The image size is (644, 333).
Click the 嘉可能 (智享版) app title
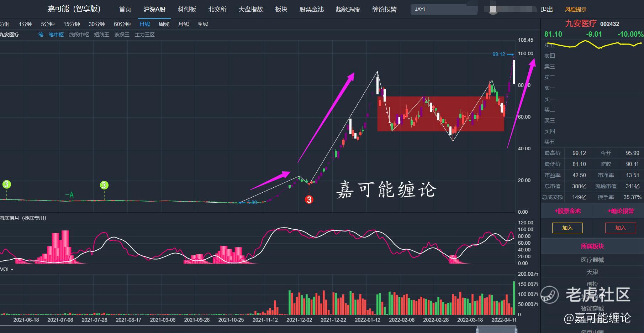point(74,9)
